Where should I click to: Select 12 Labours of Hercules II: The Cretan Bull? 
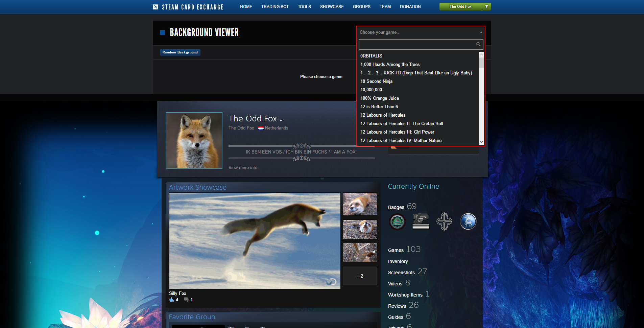click(419, 123)
